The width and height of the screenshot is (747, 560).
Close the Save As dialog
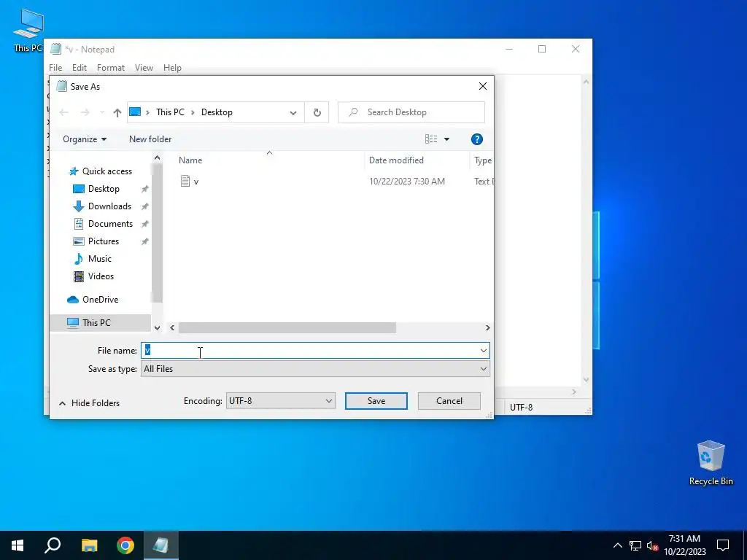point(483,86)
